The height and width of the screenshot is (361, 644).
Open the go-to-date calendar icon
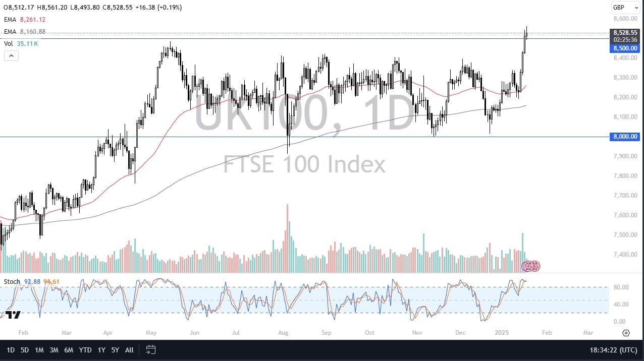click(x=150, y=350)
